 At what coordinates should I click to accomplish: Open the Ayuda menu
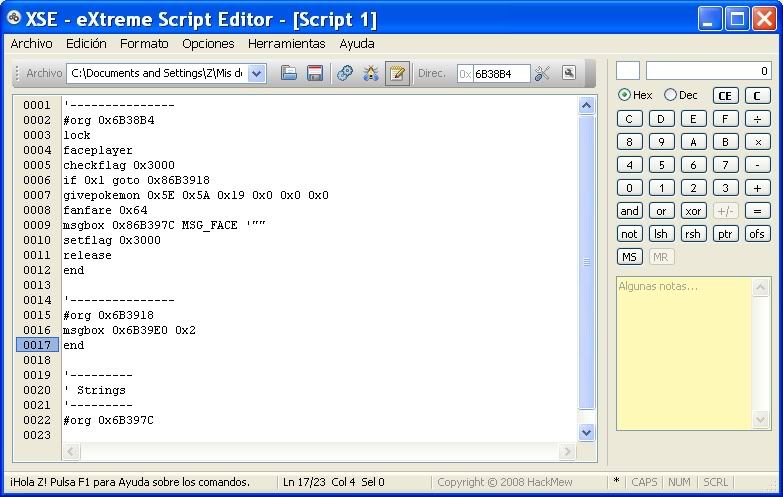pyautogui.click(x=357, y=44)
